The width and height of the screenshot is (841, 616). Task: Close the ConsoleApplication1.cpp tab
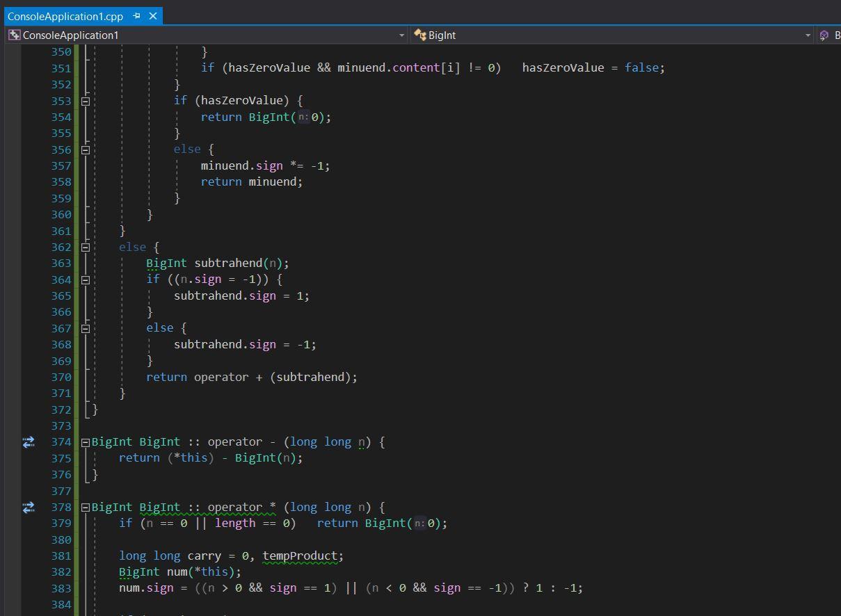(x=153, y=15)
